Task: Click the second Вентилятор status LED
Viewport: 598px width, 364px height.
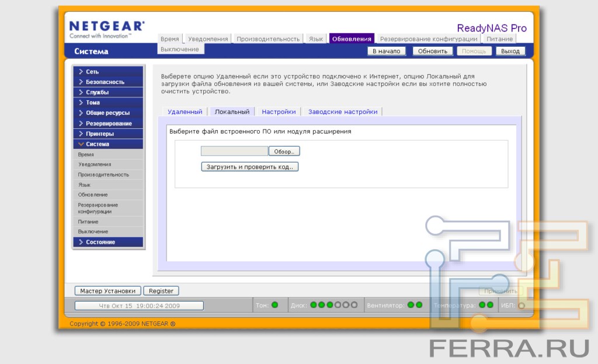Action: click(419, 305)
